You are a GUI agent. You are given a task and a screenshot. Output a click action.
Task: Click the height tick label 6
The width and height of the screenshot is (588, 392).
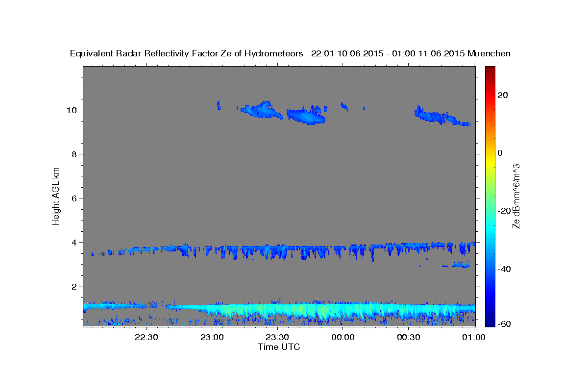pyautogui.click(x=75, y=198)
